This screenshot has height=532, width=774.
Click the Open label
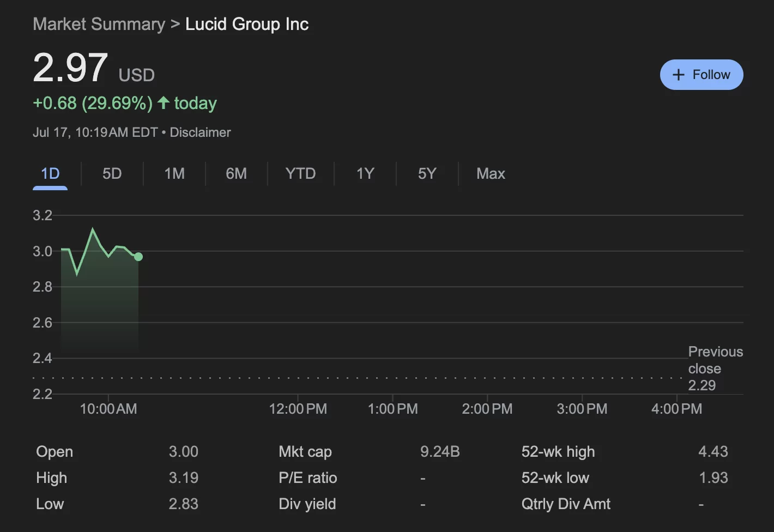[x=55, y=451]
